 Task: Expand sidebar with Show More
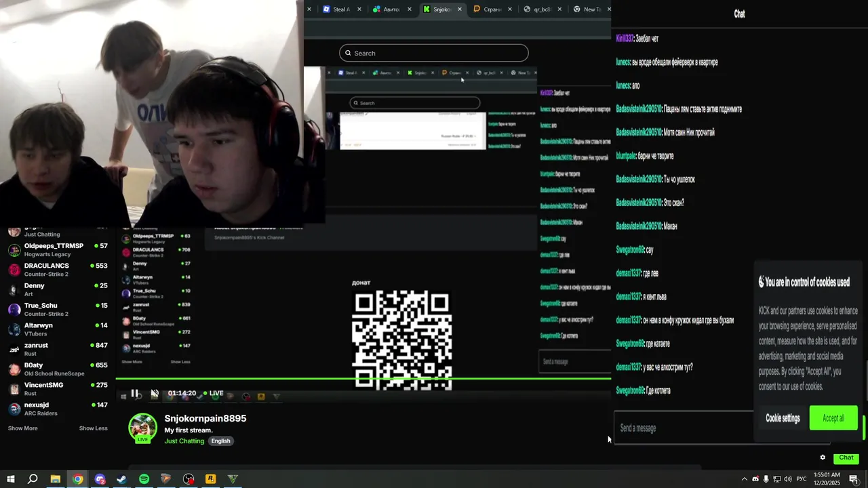click(x=22, y=428)
